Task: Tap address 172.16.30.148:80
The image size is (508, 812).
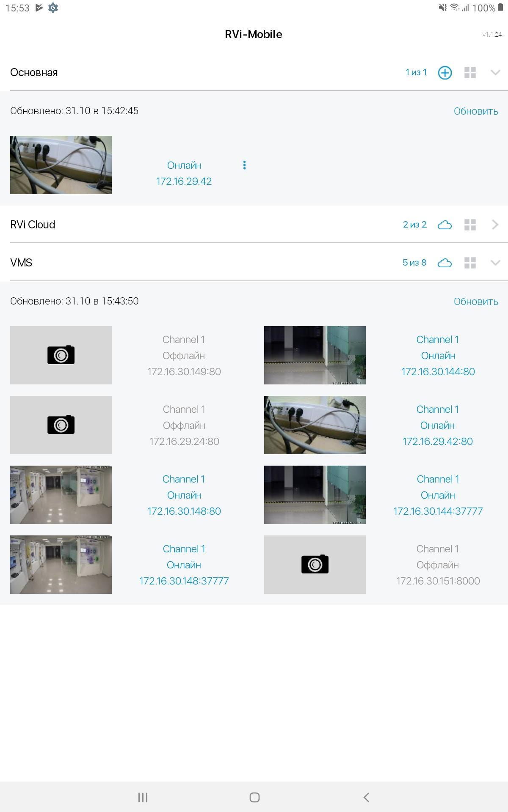Action: [184, 511]
